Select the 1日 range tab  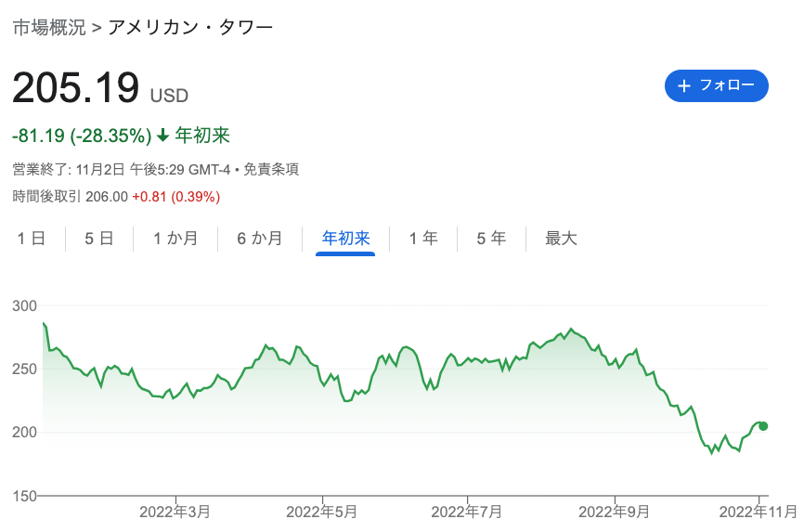click(x=32, y=239)
